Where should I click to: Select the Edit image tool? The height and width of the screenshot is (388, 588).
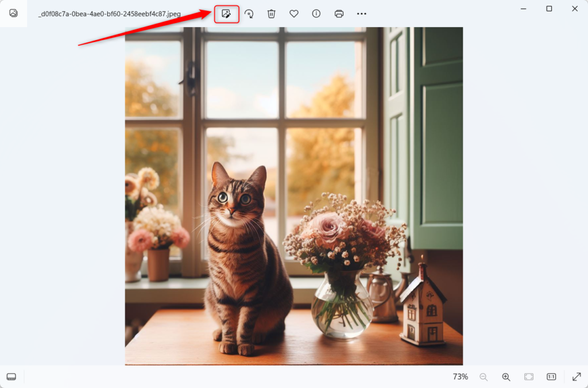tap(226, 14)
